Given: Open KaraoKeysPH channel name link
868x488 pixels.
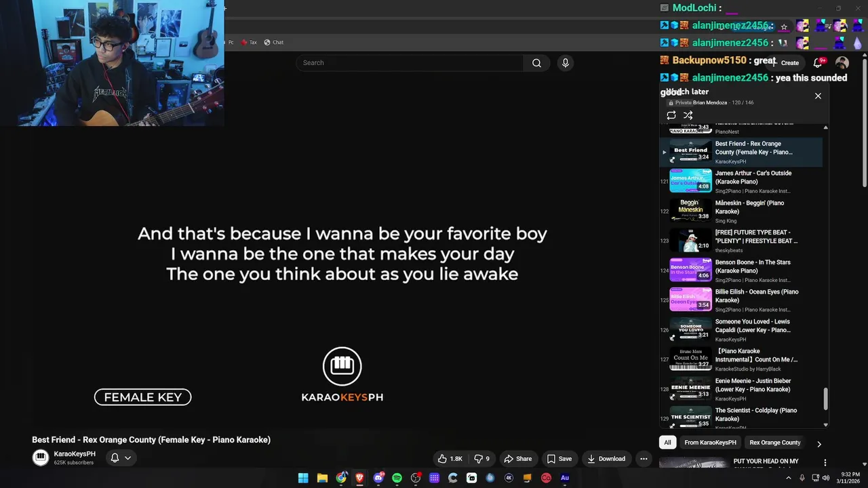Looking at the screenshot, I should point(75,454).
